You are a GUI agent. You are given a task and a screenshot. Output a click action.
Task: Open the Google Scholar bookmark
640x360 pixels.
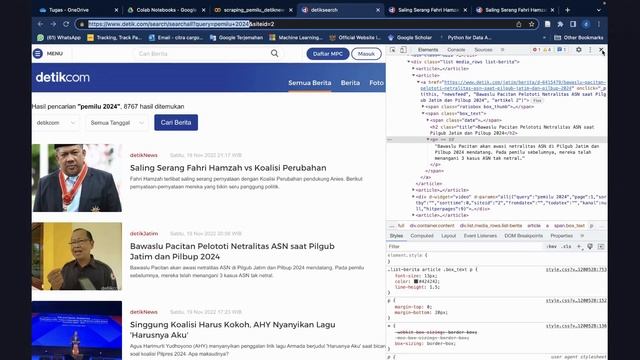(x=409, y=38)
